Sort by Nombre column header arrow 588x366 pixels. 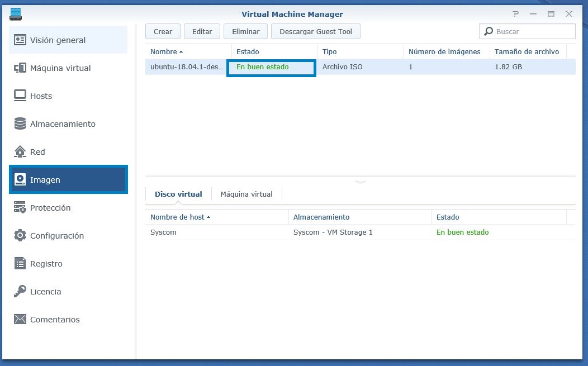[181, 52]
